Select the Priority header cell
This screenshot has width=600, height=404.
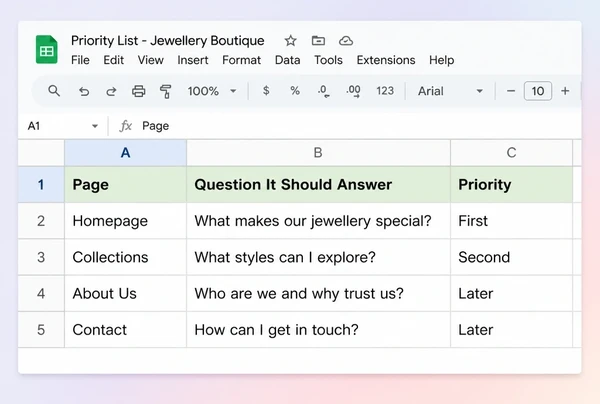tap(512, 184)
